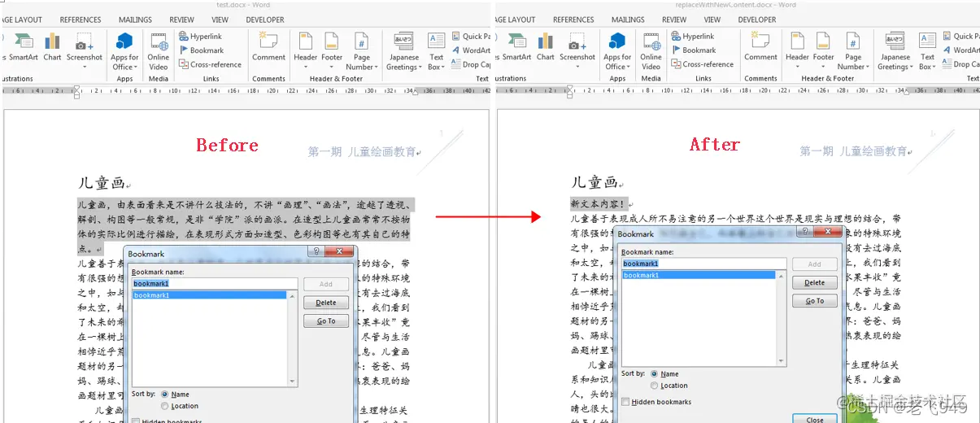Select Location sort option in the left Bookmark dialog
Image resolution: width=980 pixels, height=423 pixels.
click(166, 406)
